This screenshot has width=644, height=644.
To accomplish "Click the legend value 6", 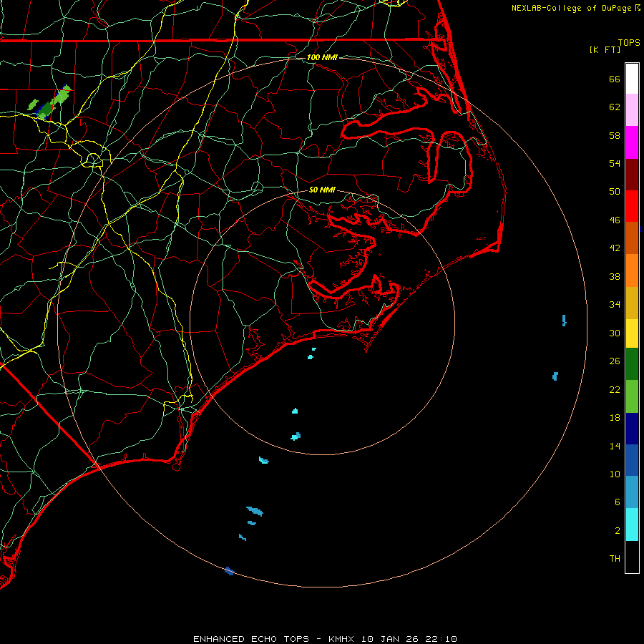I will (x=618, y=502).
